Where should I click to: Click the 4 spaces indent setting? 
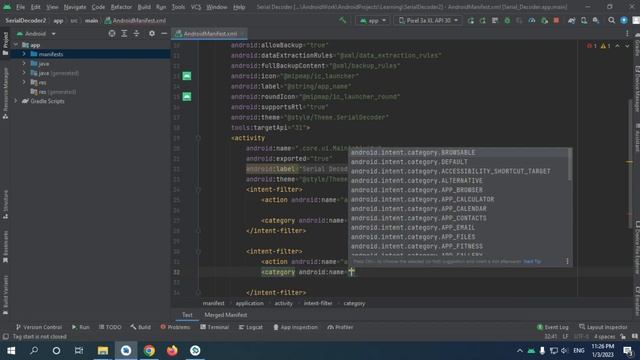coord(604,337)
